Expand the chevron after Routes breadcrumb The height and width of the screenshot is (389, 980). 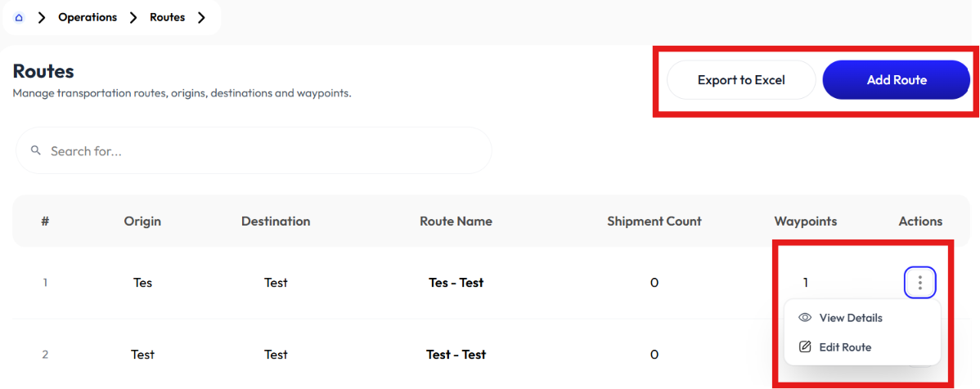200,17
